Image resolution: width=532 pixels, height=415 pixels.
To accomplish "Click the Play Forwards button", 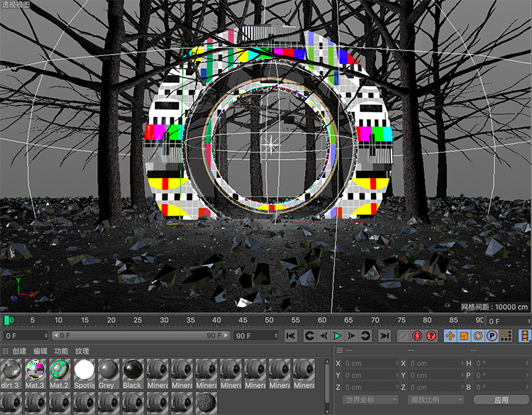I will [x=337, y=336].
